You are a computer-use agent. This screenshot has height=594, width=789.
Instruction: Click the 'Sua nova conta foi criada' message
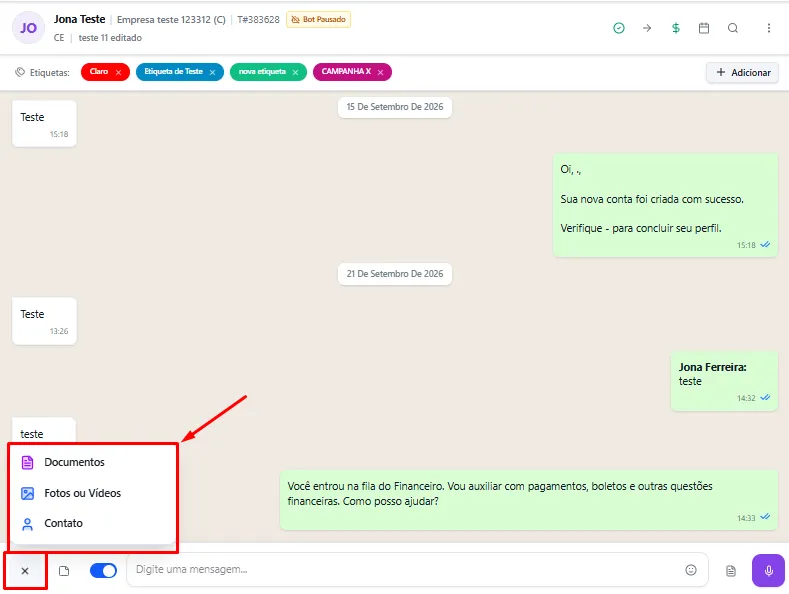[x=666, y=205]
